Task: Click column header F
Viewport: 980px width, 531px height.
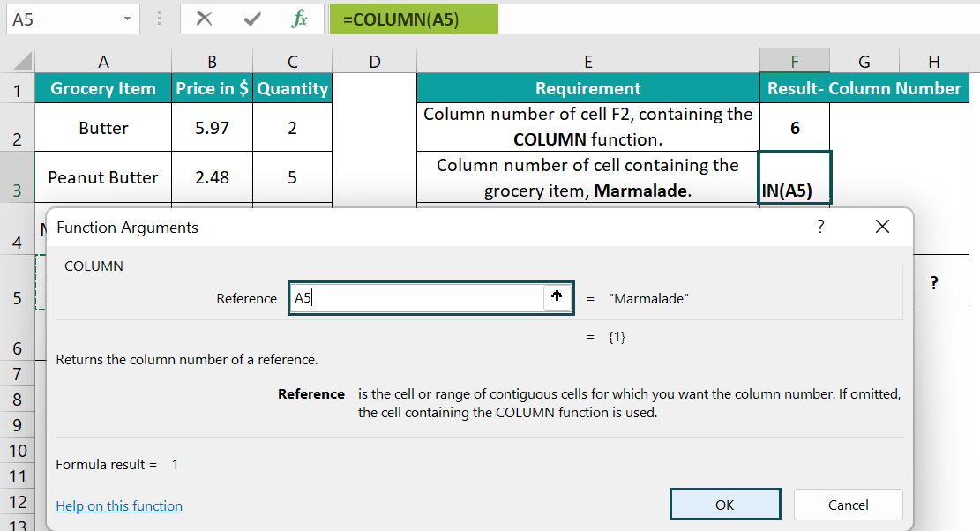Action: [794, 61]
